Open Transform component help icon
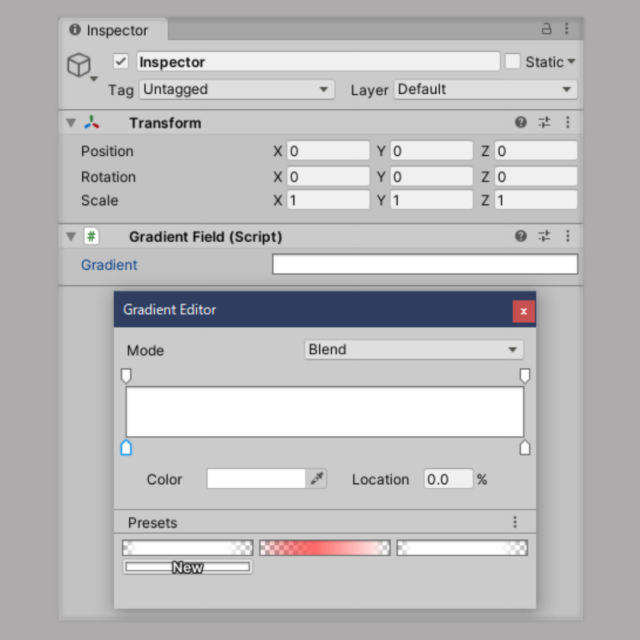Image resolution: width=640 pixels, height=640 pixels. point(520,122)
